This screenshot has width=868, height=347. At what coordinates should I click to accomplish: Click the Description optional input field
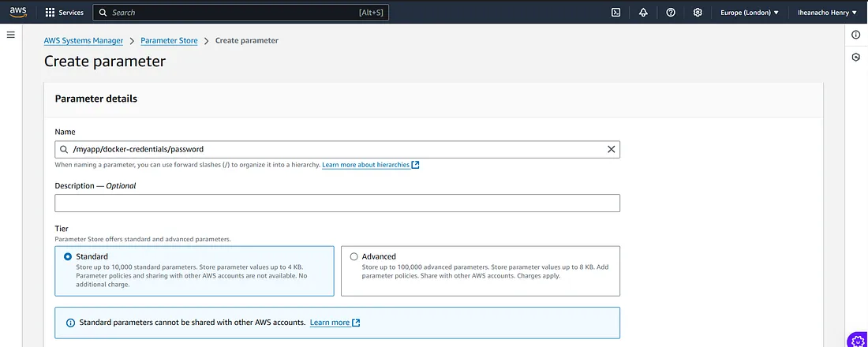pos(337,203)
